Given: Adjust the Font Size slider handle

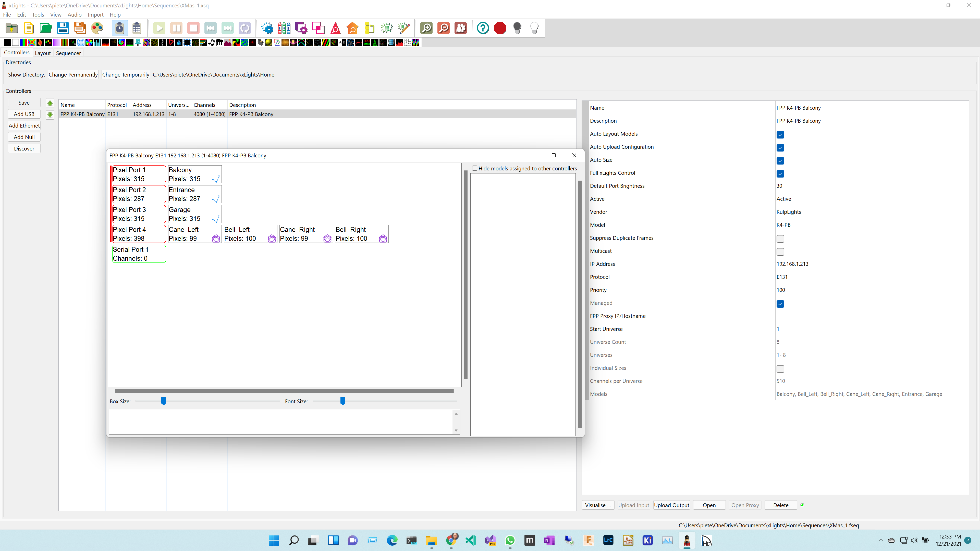Looking at the screenshot, I should (x=342, y=401).
